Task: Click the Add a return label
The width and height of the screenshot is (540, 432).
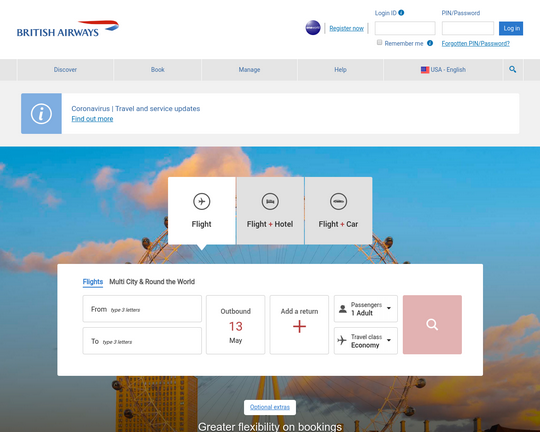Action: [299, 311]
